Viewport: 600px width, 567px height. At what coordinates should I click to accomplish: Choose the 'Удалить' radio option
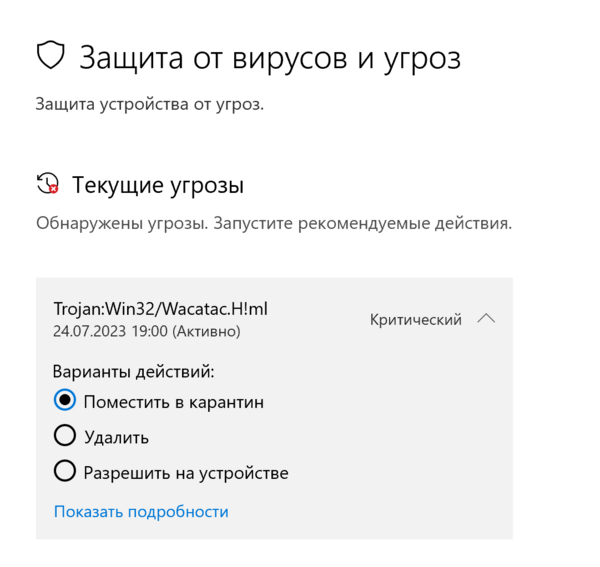65,436
